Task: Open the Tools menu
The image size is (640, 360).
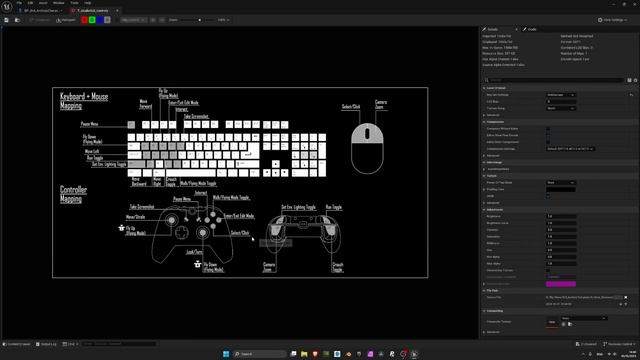Action: pos(74,3)
